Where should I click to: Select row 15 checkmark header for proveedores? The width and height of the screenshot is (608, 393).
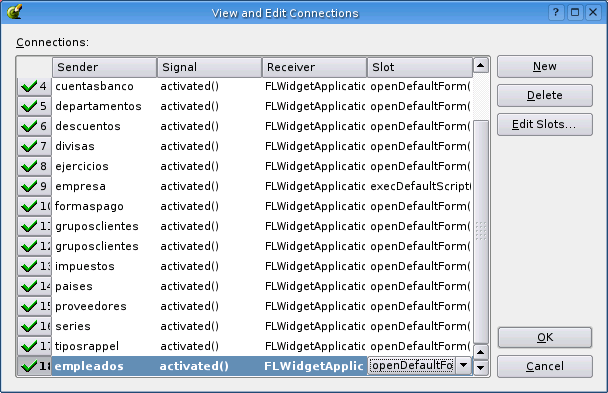(x=35, y=306)
